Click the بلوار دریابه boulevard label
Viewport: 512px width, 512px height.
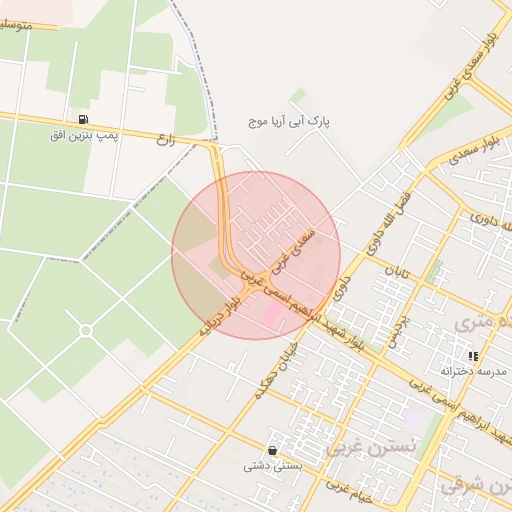pyautogui.click(x=220, y=316)
